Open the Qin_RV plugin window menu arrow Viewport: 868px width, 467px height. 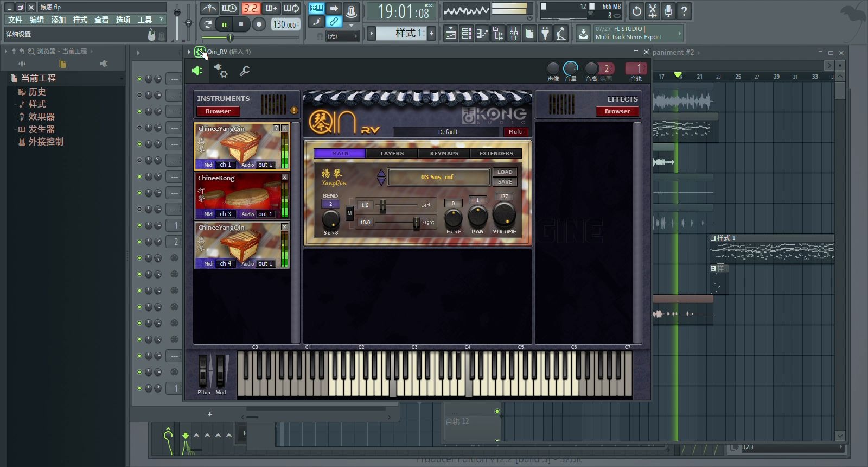(x=189, y=52)
